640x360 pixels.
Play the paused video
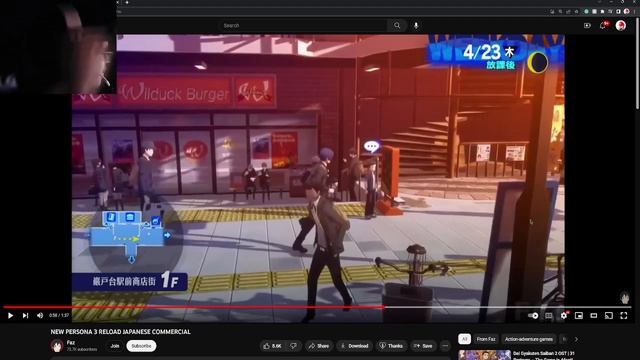pyautogui.click(x=10, y=316)
